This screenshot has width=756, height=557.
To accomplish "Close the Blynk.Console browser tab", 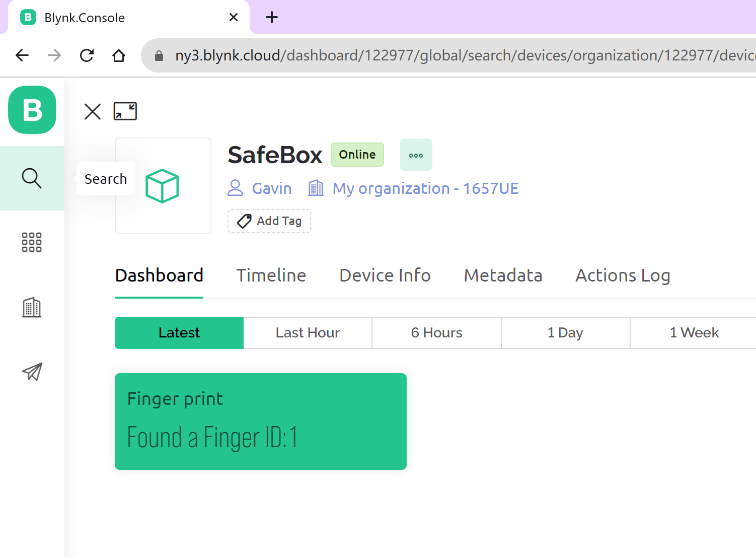I will [x=234, y=18].
